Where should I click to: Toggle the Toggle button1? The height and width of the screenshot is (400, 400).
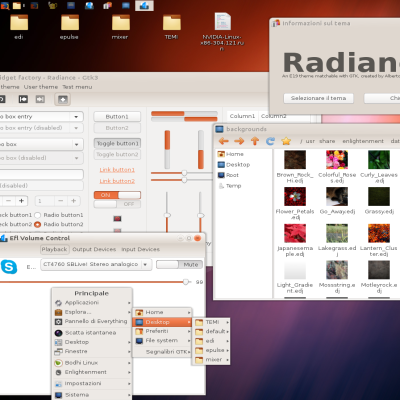click(x=117, y=143)
